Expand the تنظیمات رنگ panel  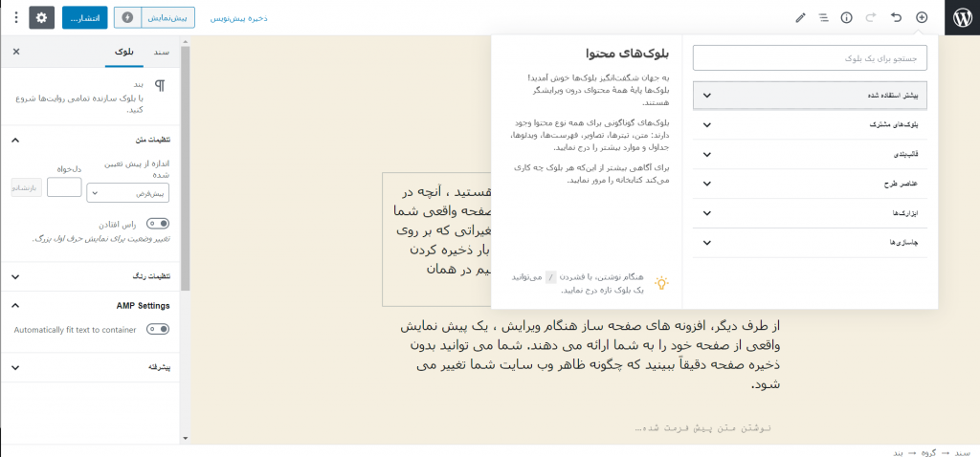coord(91,276)
